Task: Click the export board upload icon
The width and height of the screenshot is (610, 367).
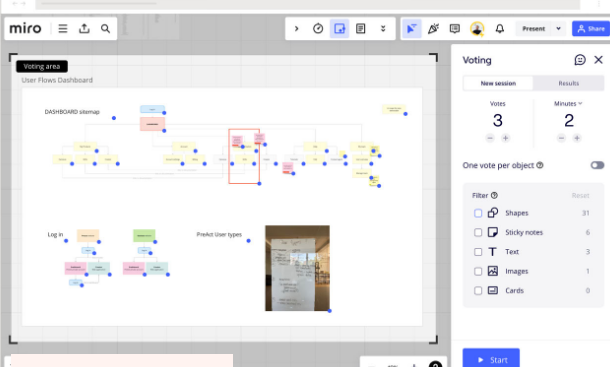Action: (84, 28)
